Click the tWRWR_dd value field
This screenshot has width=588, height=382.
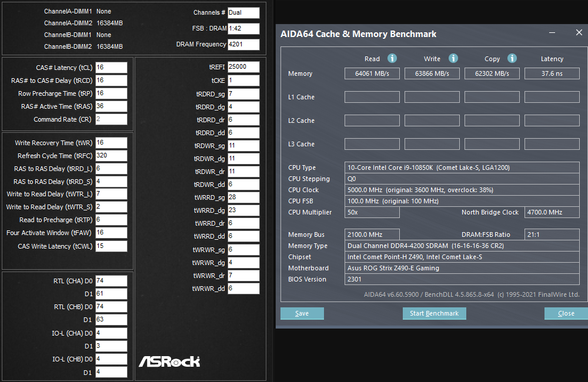pos(243,289)
